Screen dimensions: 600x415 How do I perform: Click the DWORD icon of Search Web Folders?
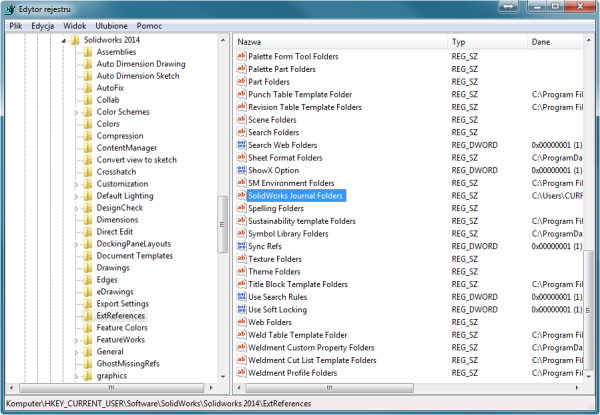(x=241, y=145)
